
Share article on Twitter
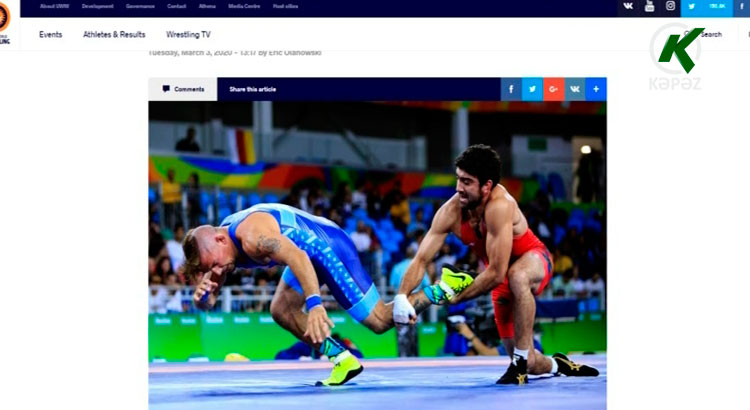[532, 89]
